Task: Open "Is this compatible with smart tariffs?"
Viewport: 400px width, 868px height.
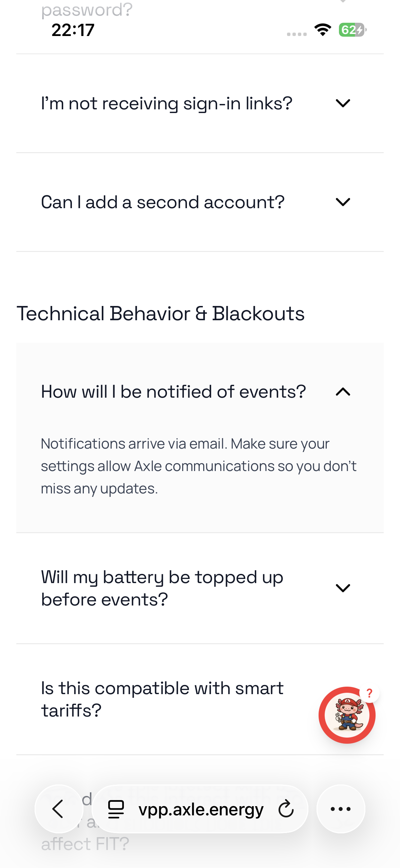Action: [200, 699]
